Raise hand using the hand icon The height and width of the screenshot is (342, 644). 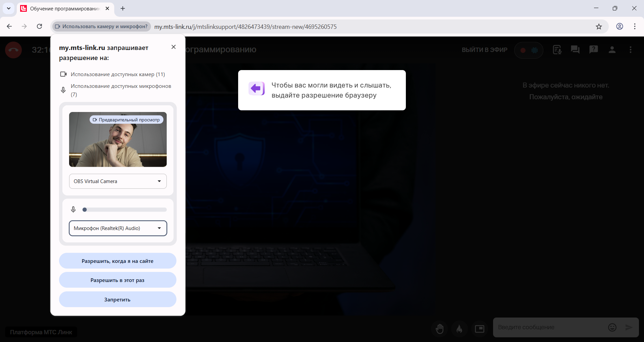440,329
